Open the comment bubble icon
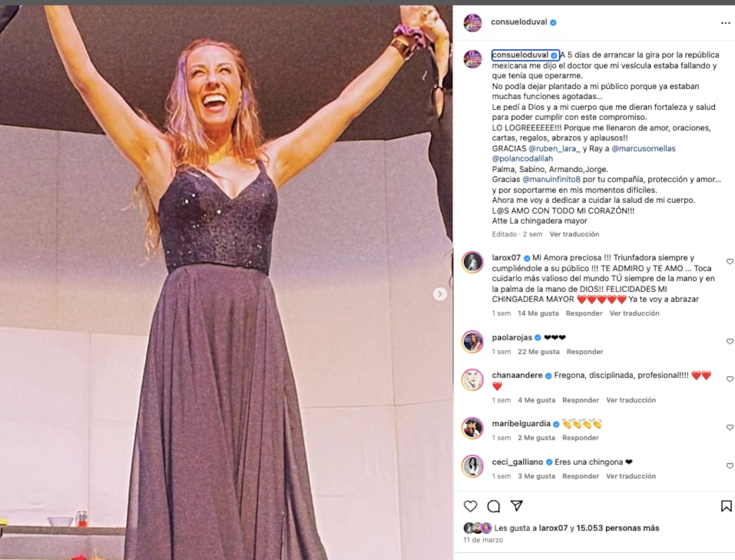 pos(494,506)
